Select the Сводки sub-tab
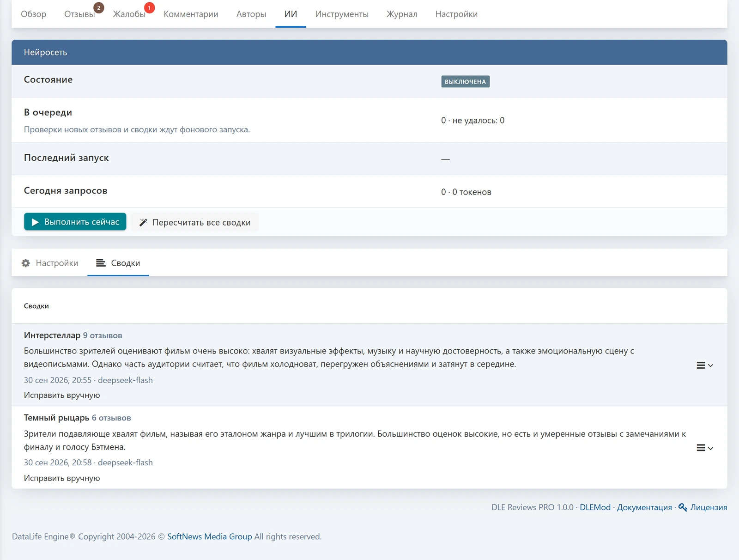This screenshot has height=560, width=739. [118, 263]
